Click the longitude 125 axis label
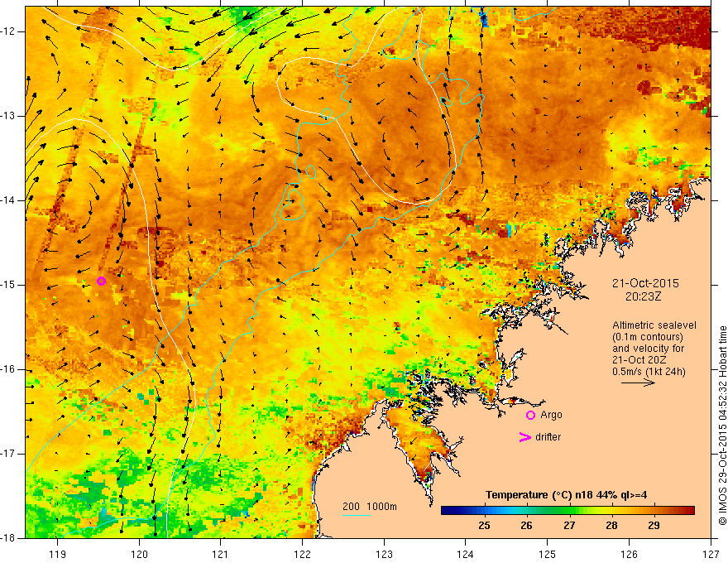Viewport: 728px width, 563px height. (548, 554)
